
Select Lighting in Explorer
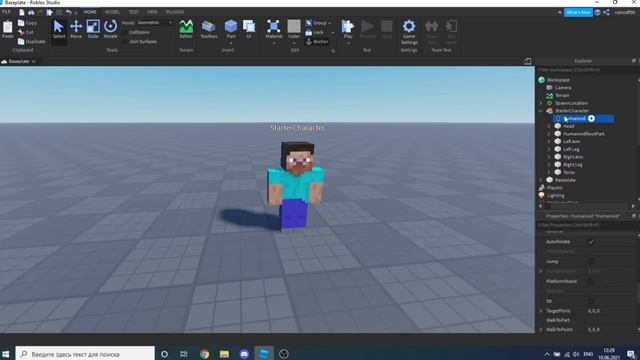pos(556,196)
